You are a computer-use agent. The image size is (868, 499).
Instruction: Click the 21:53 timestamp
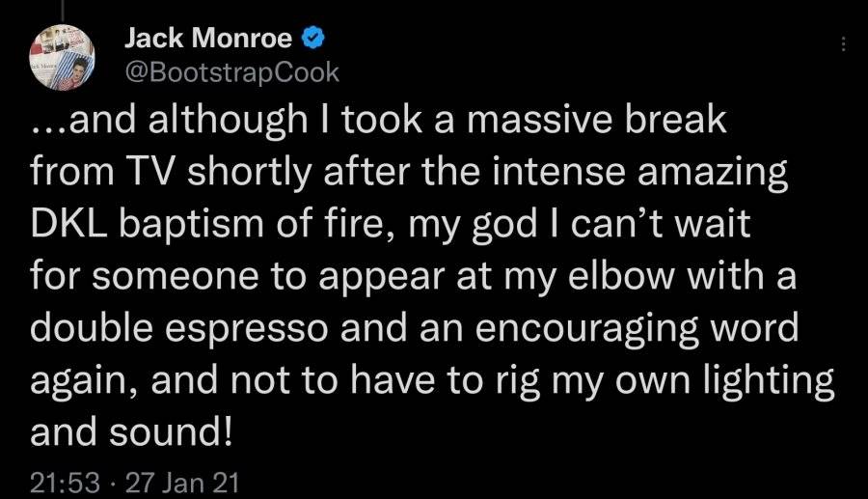65,483
